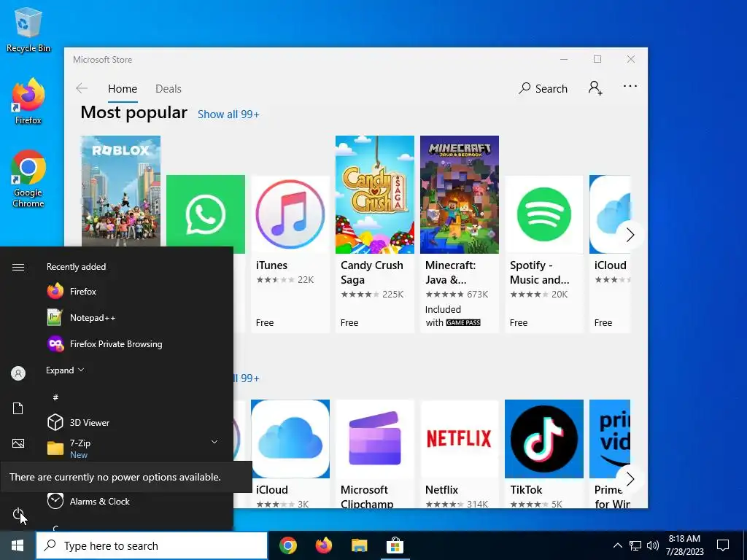747x560 pixels.
Task: Open Firefox from the taskbar
Action: click(x=324, y=545)
